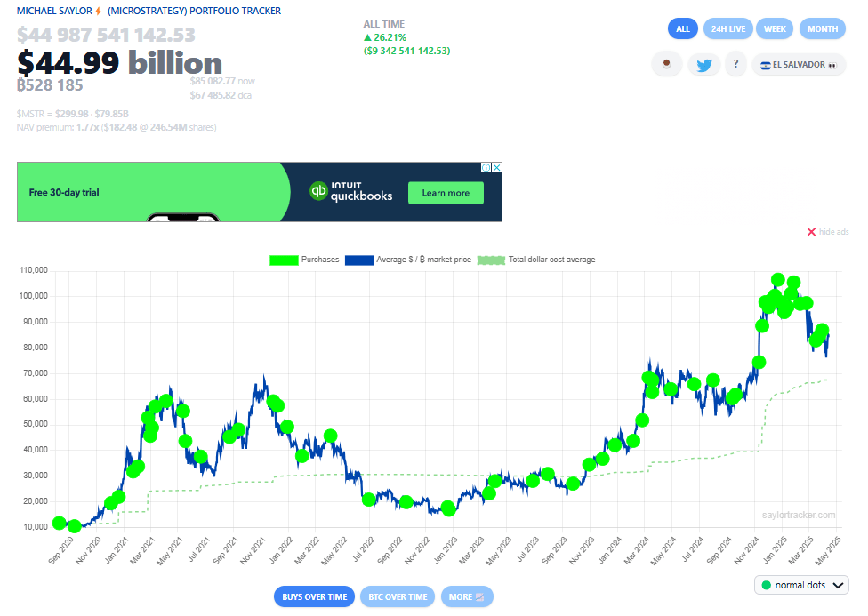Open the El Salvador tracker button
Viewport: 868px width, 616px height.
[799, 65]
